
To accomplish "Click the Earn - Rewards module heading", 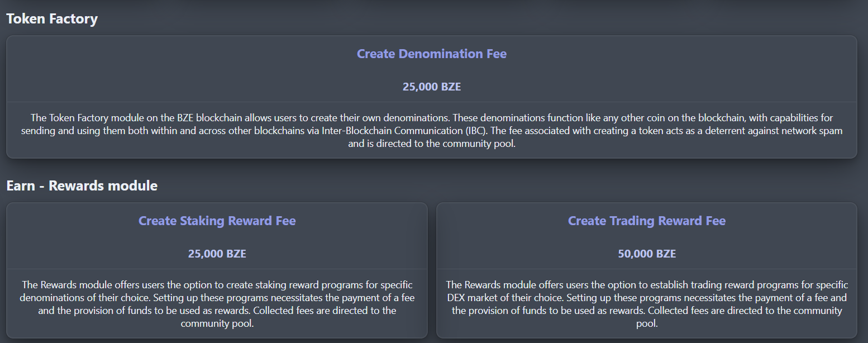I will pos(82,186).
